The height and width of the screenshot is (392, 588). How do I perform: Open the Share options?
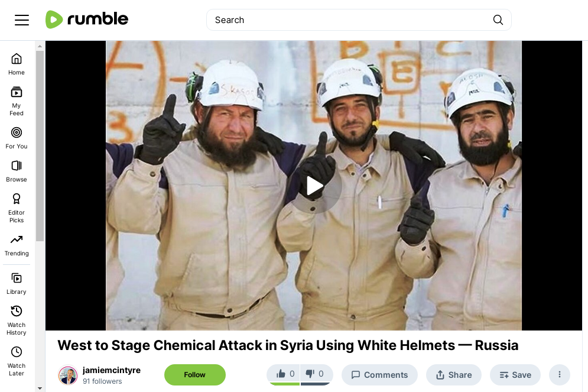click(454, 375)
